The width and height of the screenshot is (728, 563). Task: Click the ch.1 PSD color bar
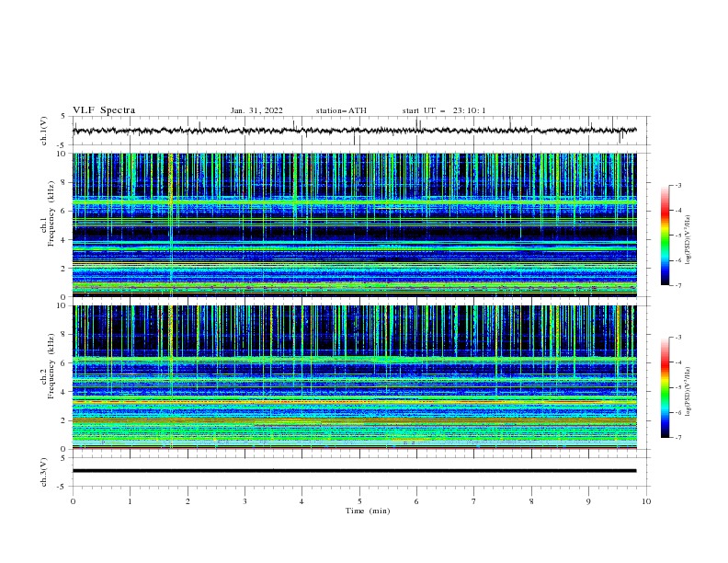point(665,236)
